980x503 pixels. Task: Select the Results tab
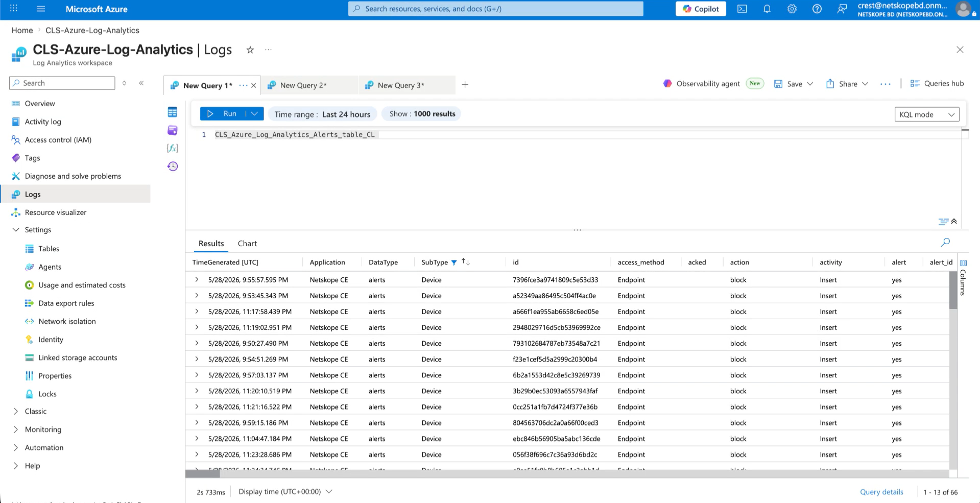[x=211, y=244]
